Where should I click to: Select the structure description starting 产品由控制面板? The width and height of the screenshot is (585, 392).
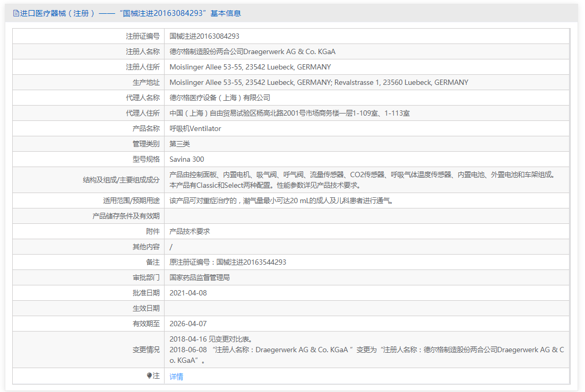click(x=362, y=180)
